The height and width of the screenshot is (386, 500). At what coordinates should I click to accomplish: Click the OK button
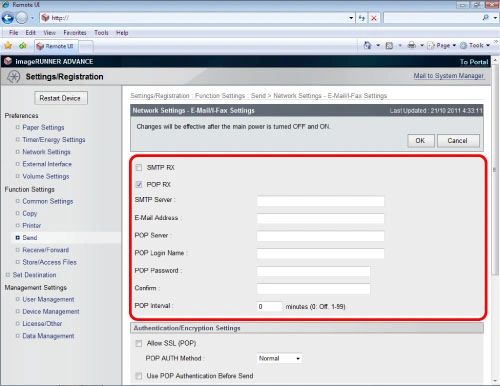click(x=421, y=141)
